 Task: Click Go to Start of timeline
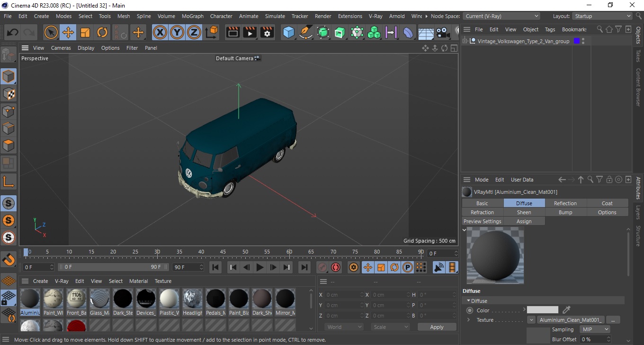pyautogui.click(x=215, y=267)
